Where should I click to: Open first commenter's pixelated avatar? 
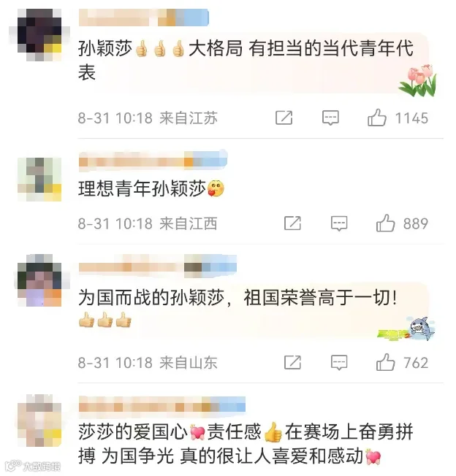(39, 35)
